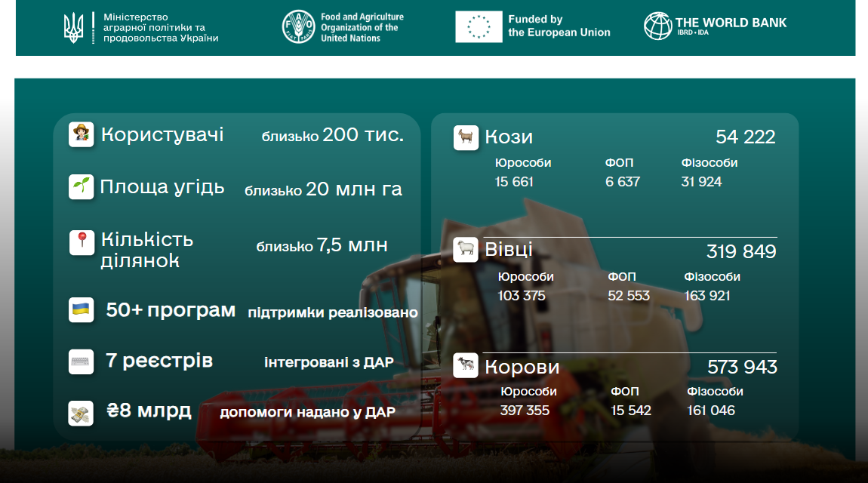
Task: Click the ₴8 млрд heading
Action: 149,411
